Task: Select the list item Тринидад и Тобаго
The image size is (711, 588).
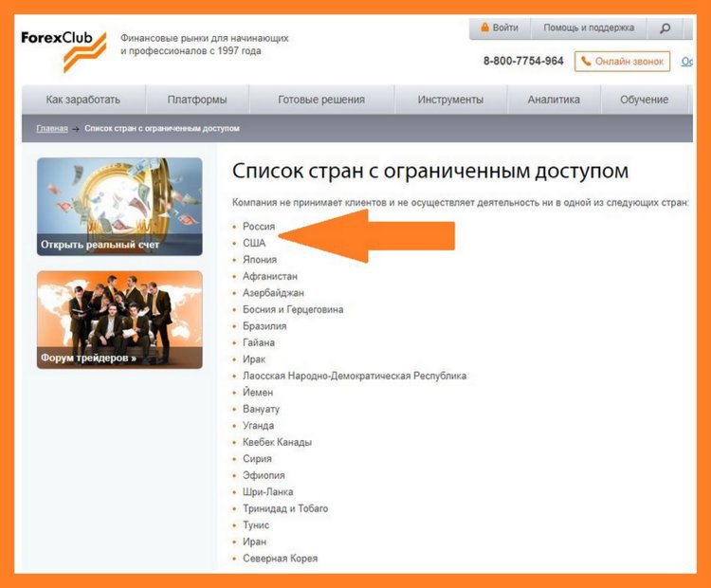Action: coord(285,508)
